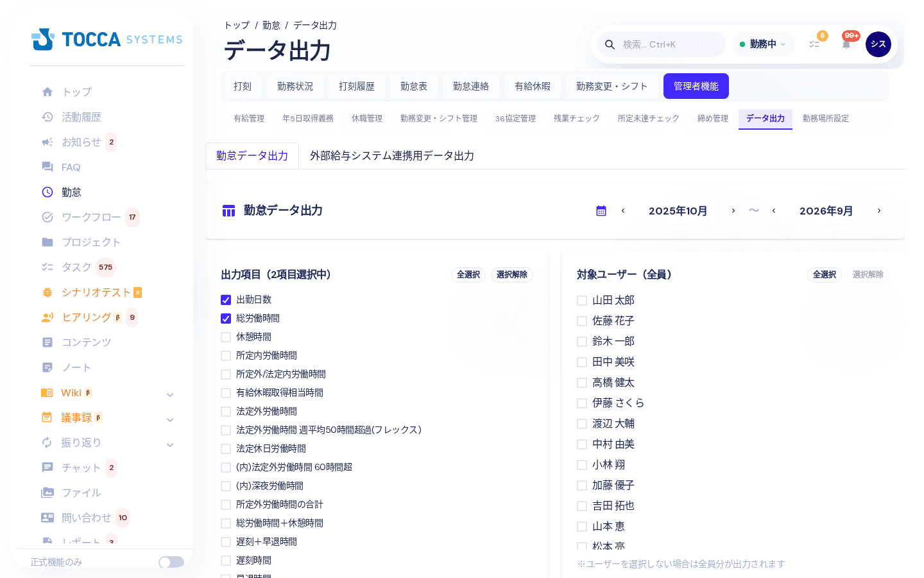Open the calendar date picker icon

(x=601, y=211)
